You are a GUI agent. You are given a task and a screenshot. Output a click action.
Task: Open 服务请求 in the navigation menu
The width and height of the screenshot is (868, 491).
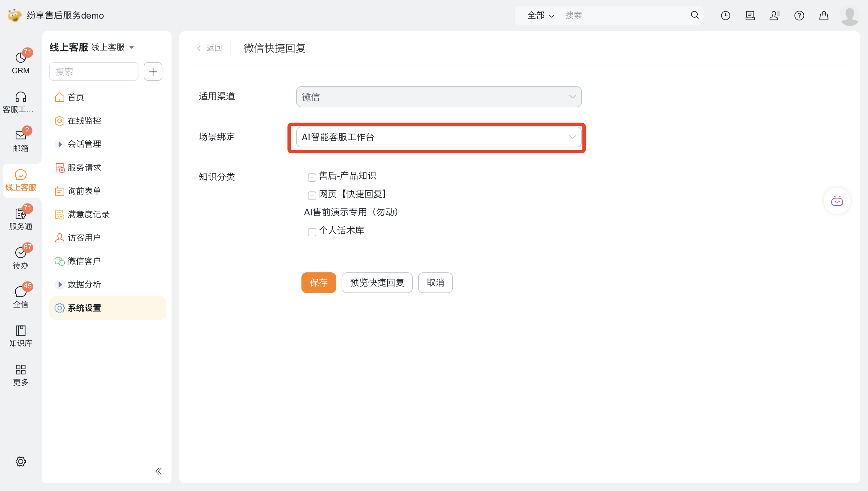tap(84, 168)
